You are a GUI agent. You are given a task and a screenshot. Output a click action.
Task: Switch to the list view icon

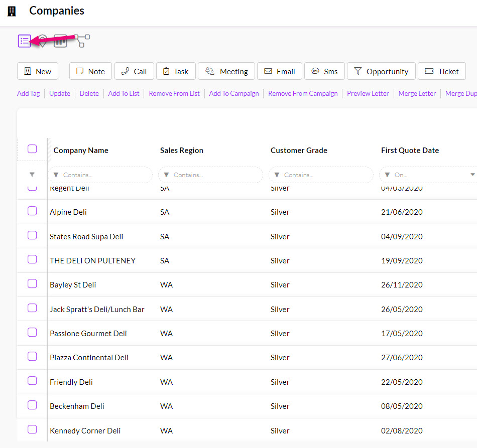coord(24,41)
